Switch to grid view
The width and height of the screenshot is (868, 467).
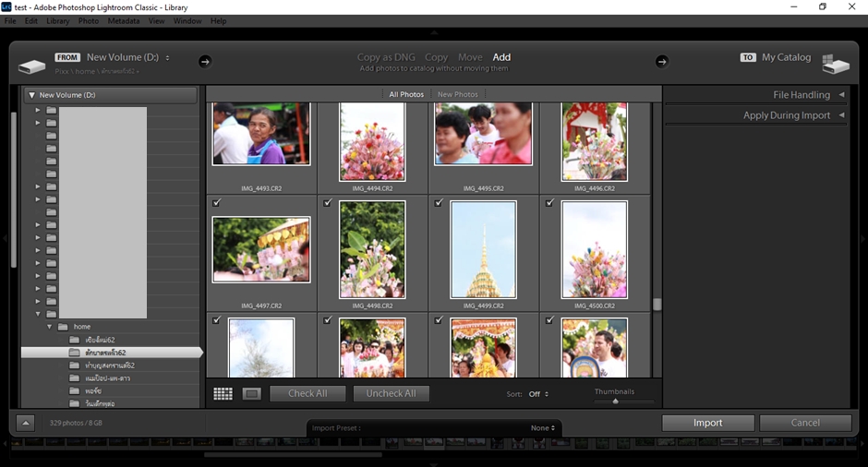[x=223, y=393]
